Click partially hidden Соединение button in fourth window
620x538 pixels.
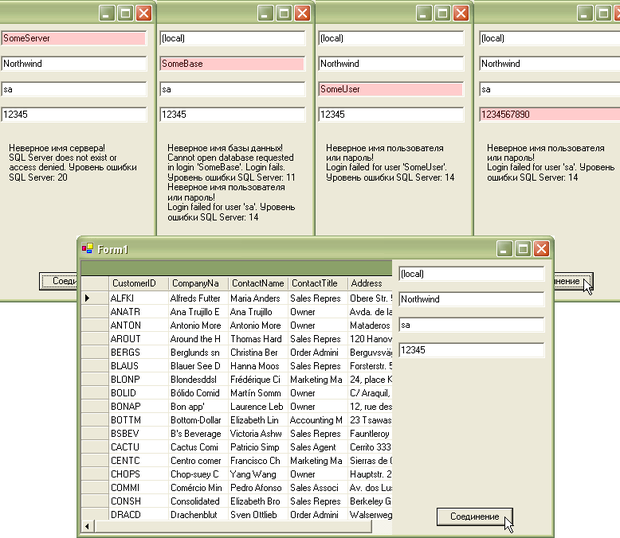pyautogui.click(x=573, y=281)
